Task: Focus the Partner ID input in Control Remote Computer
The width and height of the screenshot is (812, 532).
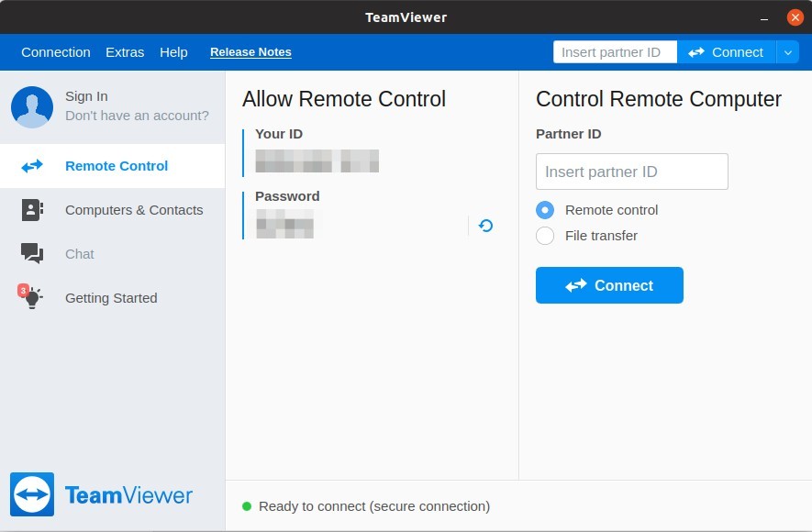Action: 632,172
